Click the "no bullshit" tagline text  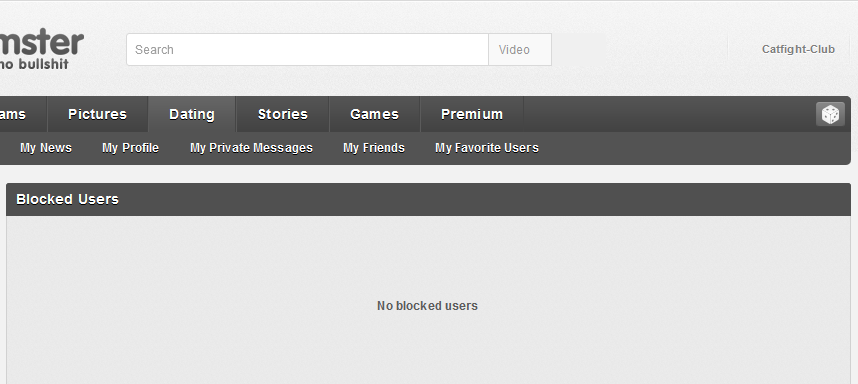(34, 64)
